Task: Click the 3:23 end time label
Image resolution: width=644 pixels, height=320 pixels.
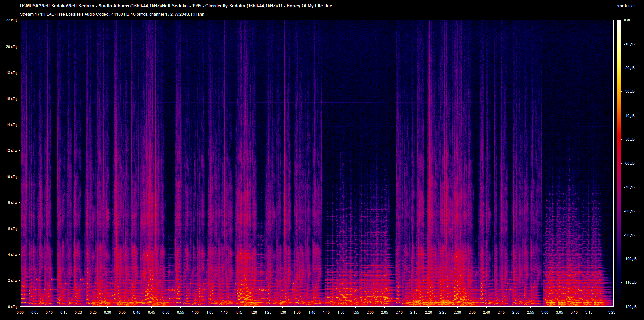Action: (x=612, y=312)
